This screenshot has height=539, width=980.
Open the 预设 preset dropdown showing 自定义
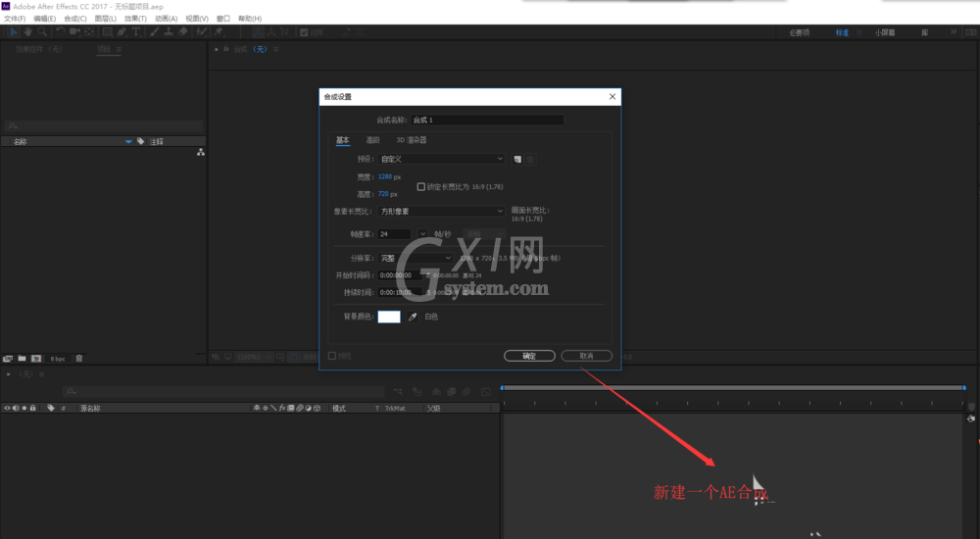point(441,159)
